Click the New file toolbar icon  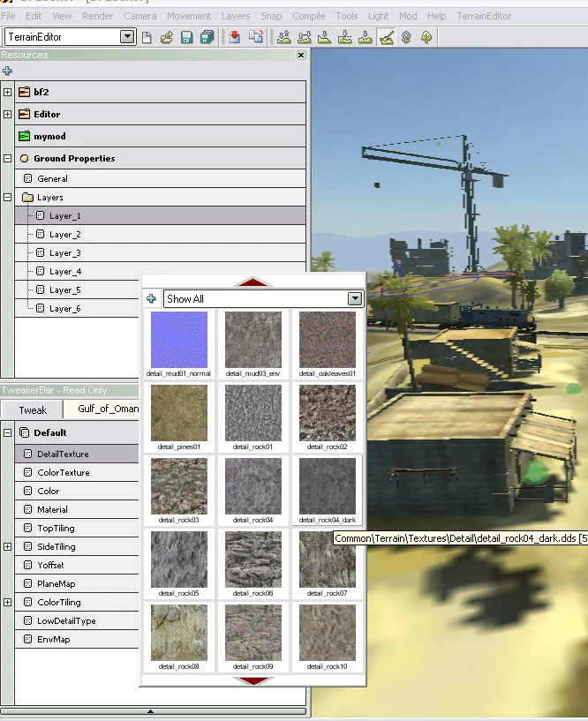(x=147, y=37)
